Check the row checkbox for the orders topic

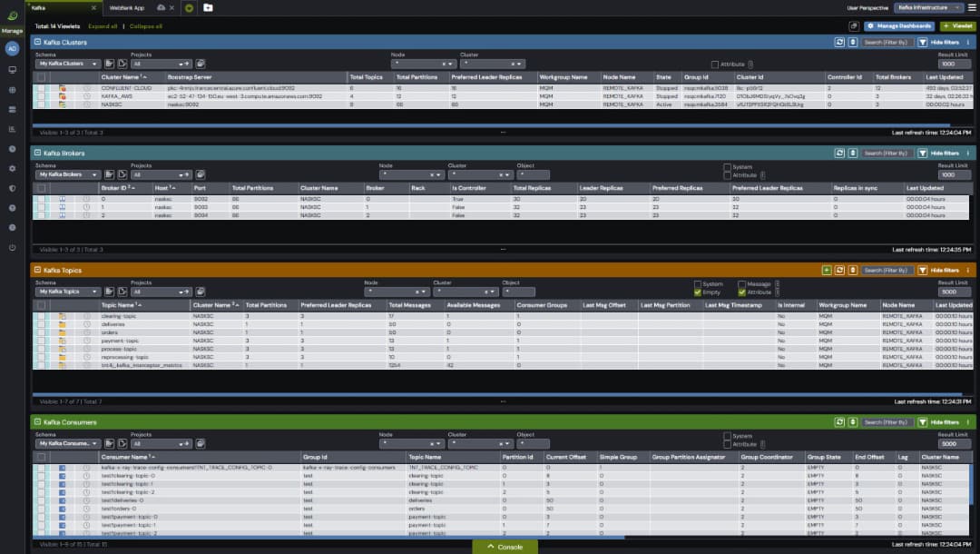click(41, 331)
